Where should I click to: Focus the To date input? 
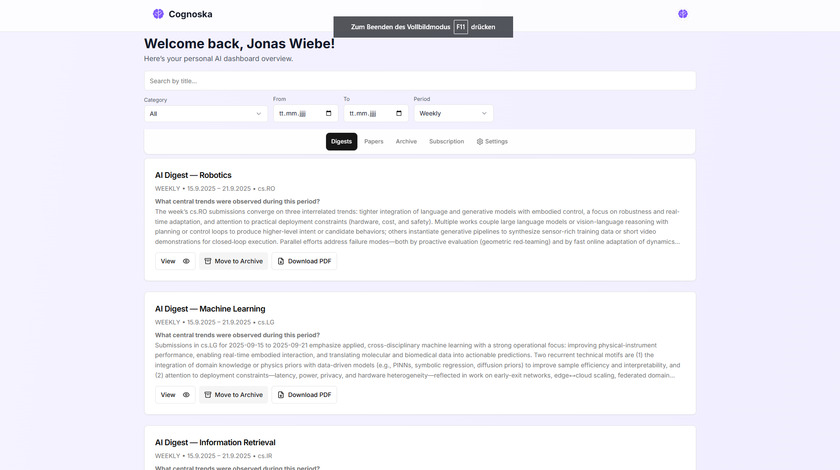376,114
